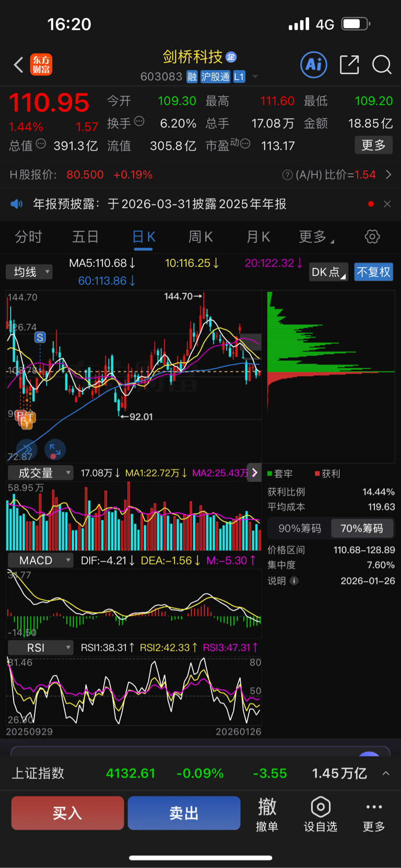Tap the info icon next to 说明
Screen dimensions: 401x868
(x=294, y=581)
